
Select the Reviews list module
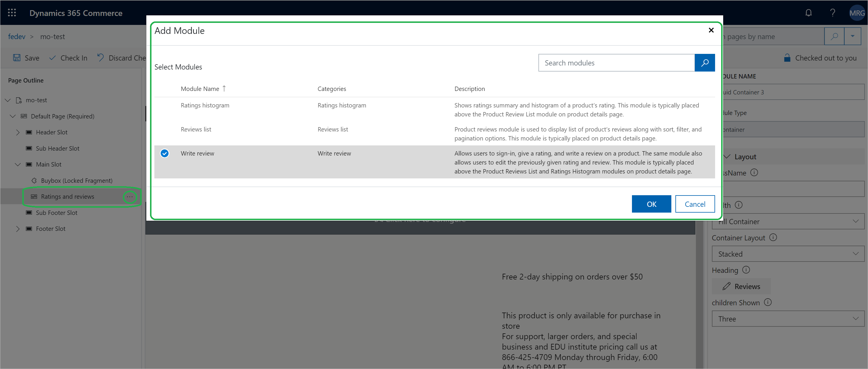tap(196, 129)
